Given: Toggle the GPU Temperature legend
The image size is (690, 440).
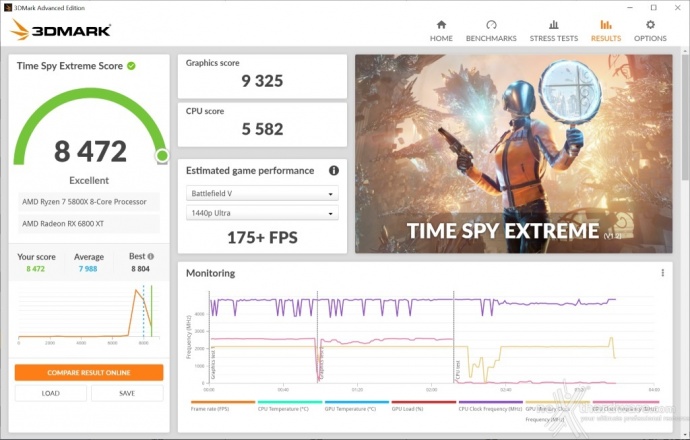Looking at the screenshot, I should 356,406.
